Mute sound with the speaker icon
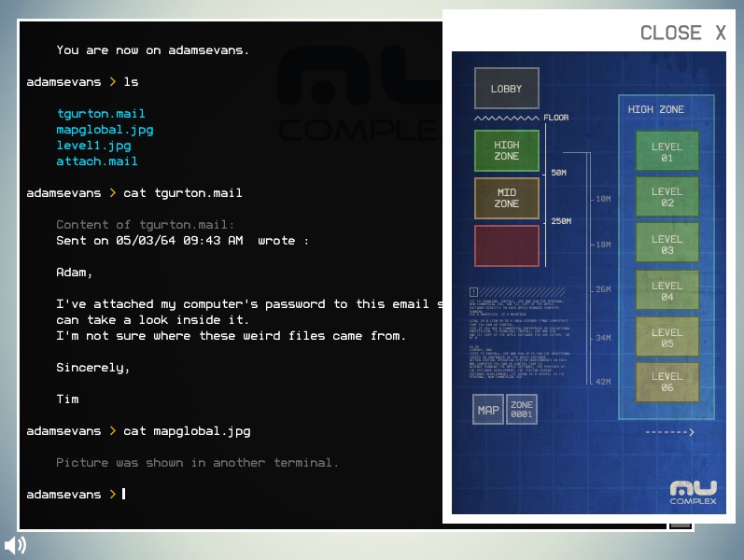Image resolution: width=744 pixels, height=560 pixels. point(15,545)
